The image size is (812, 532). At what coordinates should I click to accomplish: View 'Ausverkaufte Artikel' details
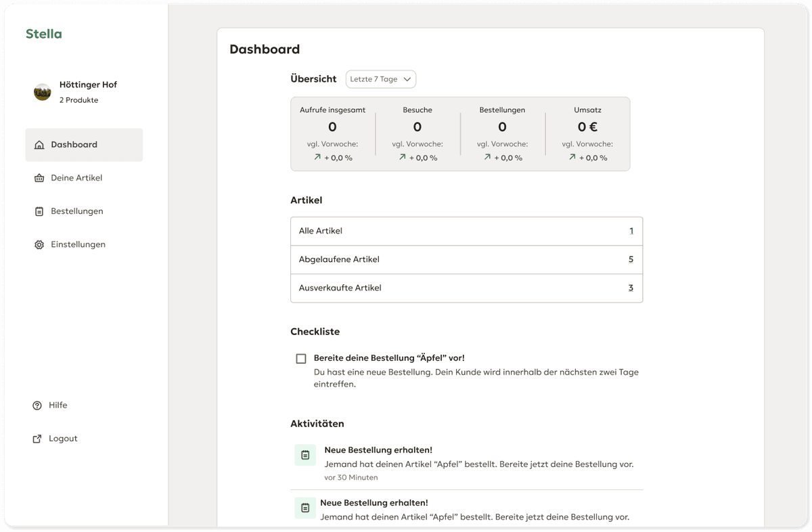[x=466, y=288]
